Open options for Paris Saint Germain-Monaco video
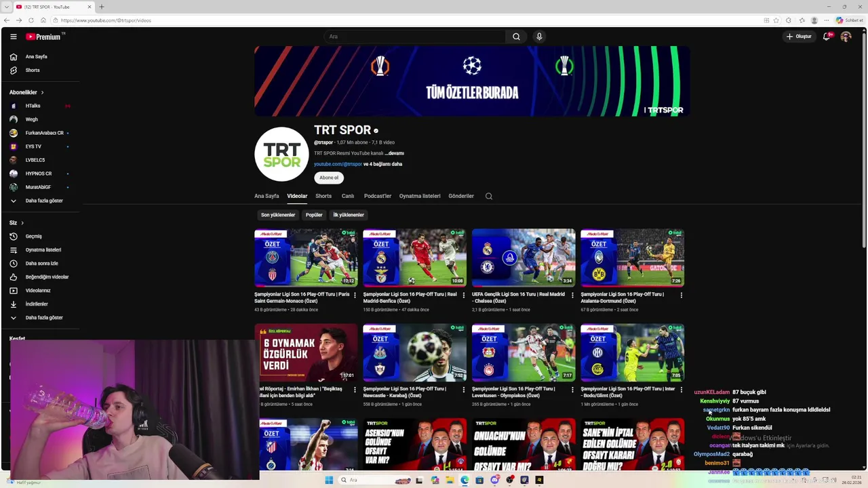 point(355,295)
